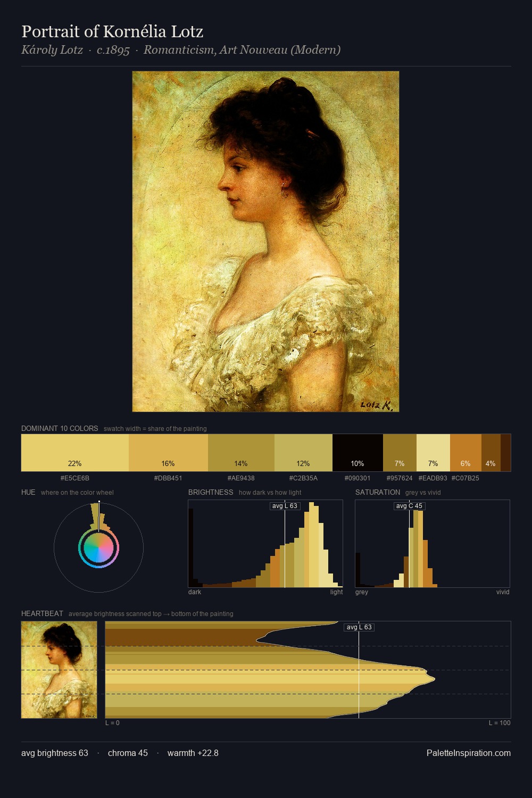This screenshot has width=532, height=798.
Task: Click the small heartbeat painting thumbnail
Action: pos(59,670)
